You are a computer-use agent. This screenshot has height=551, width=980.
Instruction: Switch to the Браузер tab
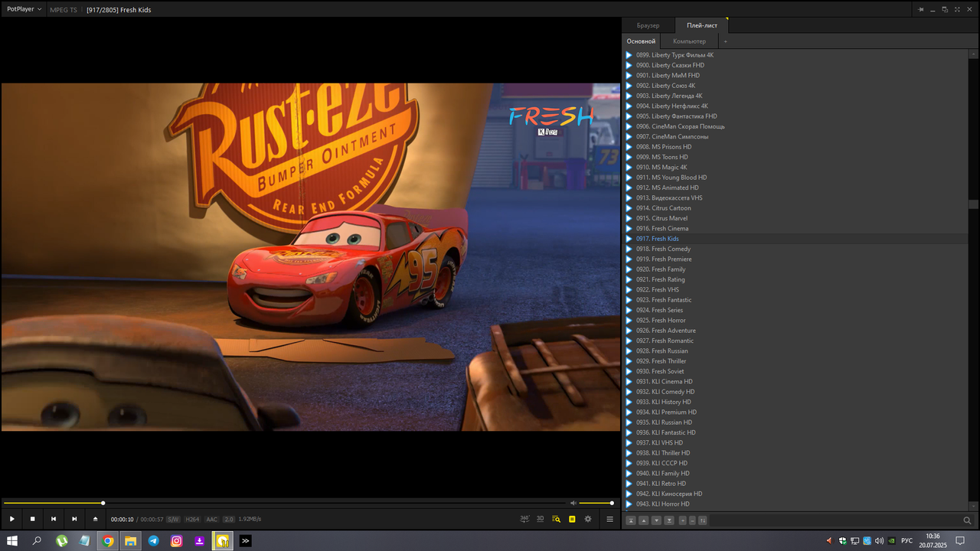pos(648,25)
